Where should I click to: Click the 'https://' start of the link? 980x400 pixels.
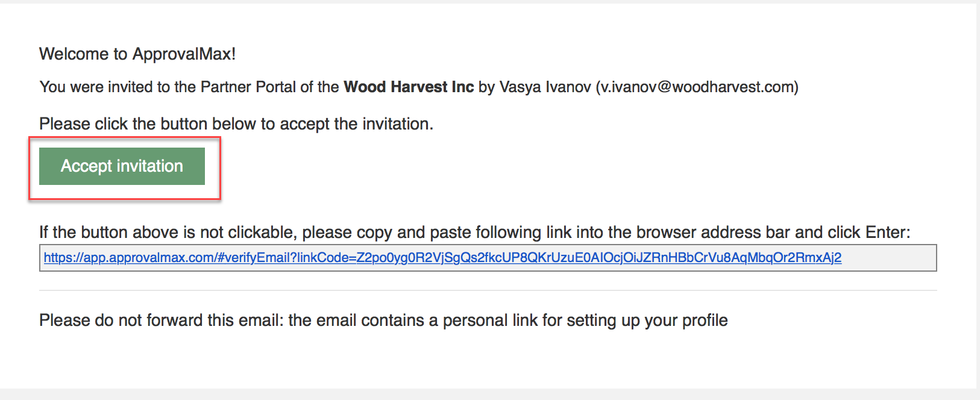pos(63,258)
